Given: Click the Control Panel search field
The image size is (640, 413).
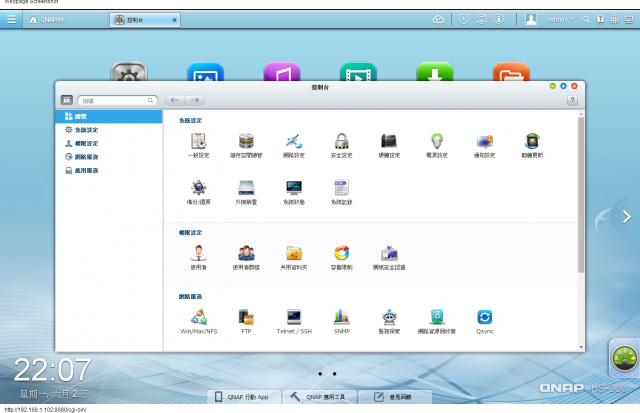Looking at the screenshot, I should pyautogui.click(x=118, y=100).
